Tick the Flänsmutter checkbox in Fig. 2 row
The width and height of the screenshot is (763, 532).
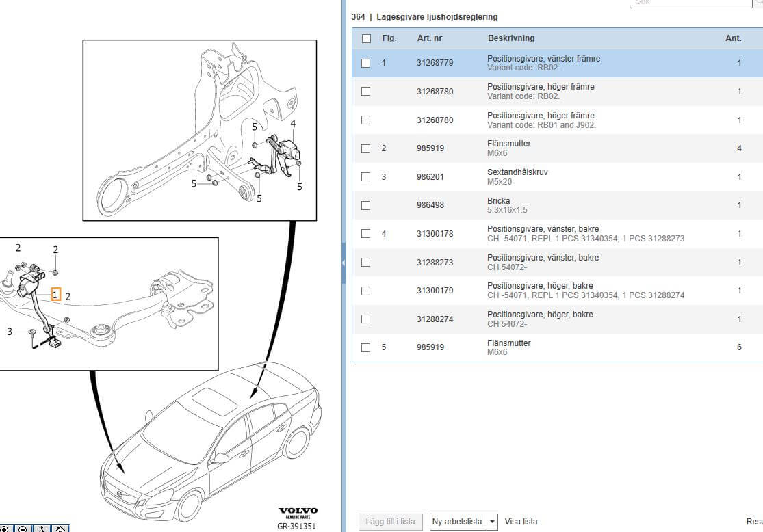point(366,149)
